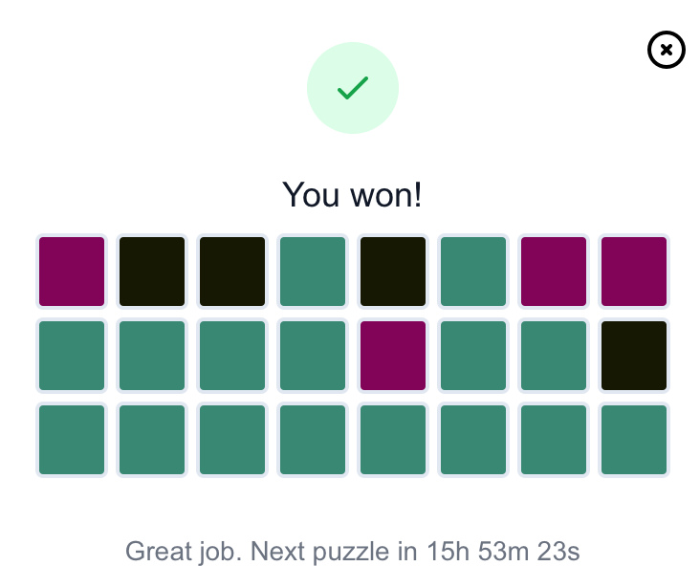Click the last magenta tile in top row

click(634, 272)
